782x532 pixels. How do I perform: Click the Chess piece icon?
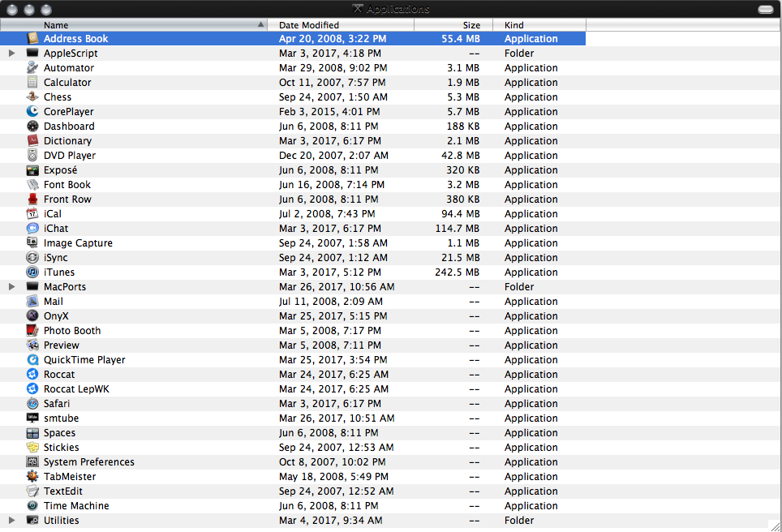click(32, 97)
